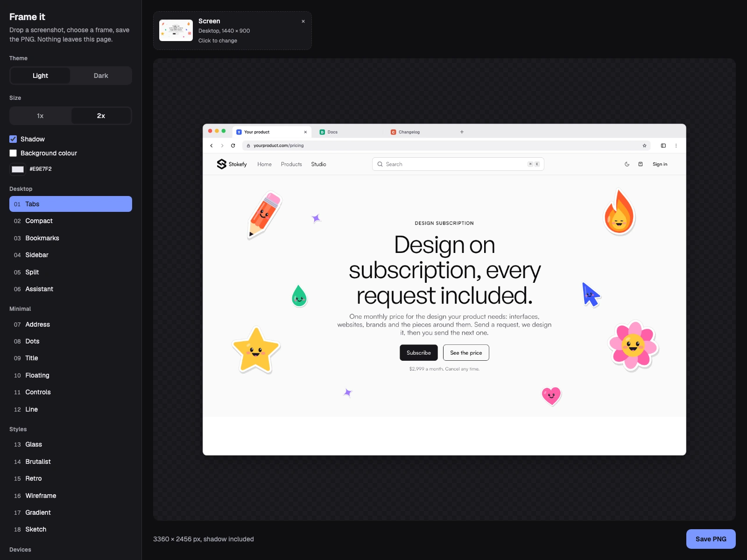The width and height of the screenshot is (747, 560).
Task: Click the bookmark star in the address bar
Action: tap(644, 146)
